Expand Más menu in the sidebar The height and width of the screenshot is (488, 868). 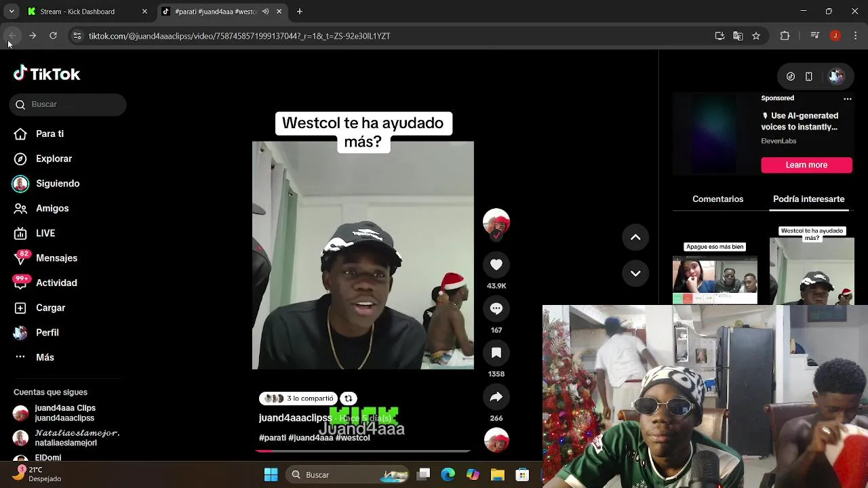click(34, 357)
